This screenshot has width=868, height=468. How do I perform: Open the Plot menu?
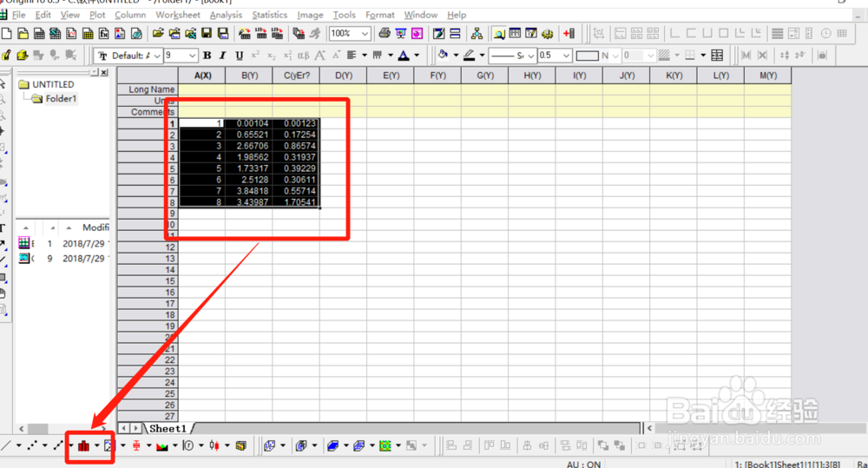(97, 15)
